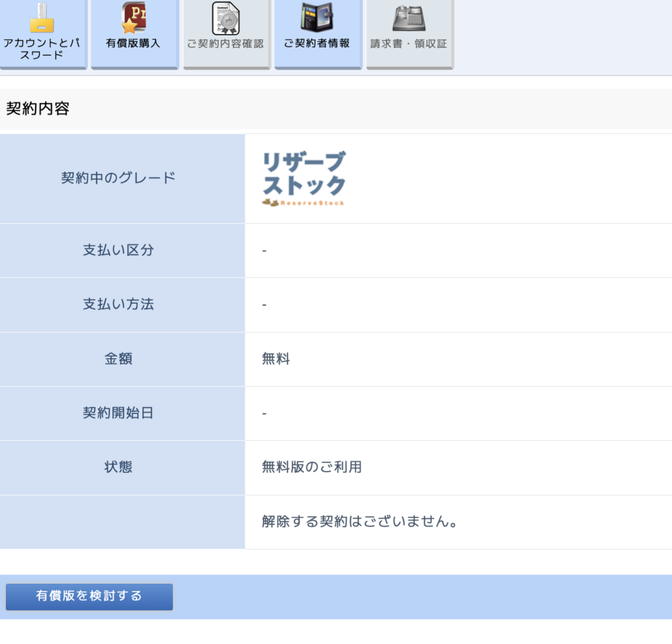Open the 請求書・領収証 tab label
The width and height of the screenshot is (672, 644).
(409, 44)
